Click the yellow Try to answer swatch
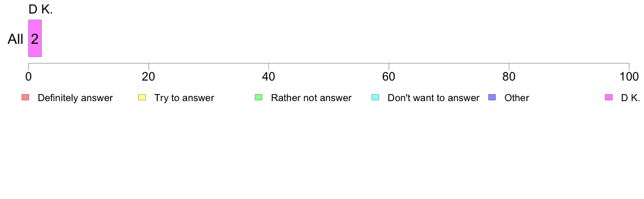 [x=142, y=97]
